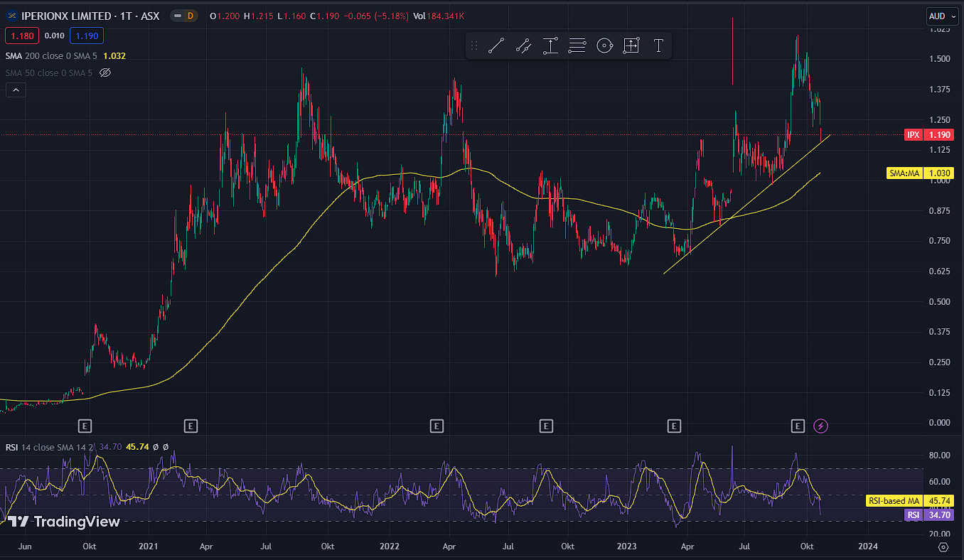Click the earnings marker near Oct 2023

click(x=798, y=426)
